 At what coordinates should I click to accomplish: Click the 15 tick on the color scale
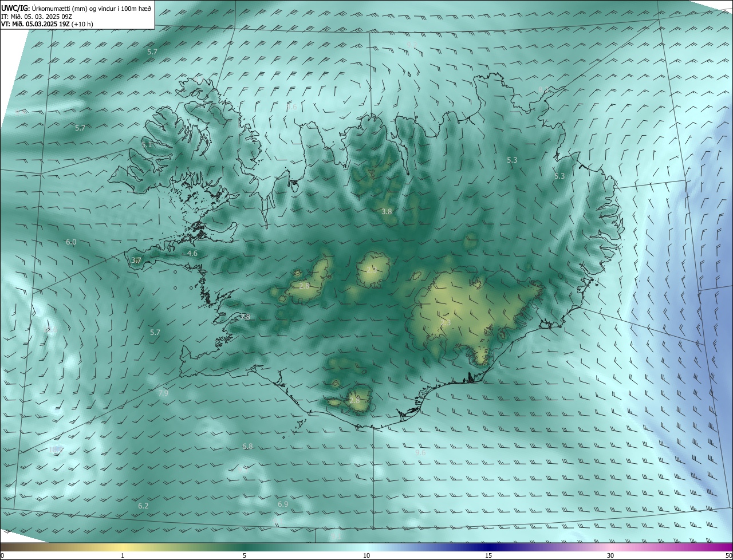click(488, 555)
